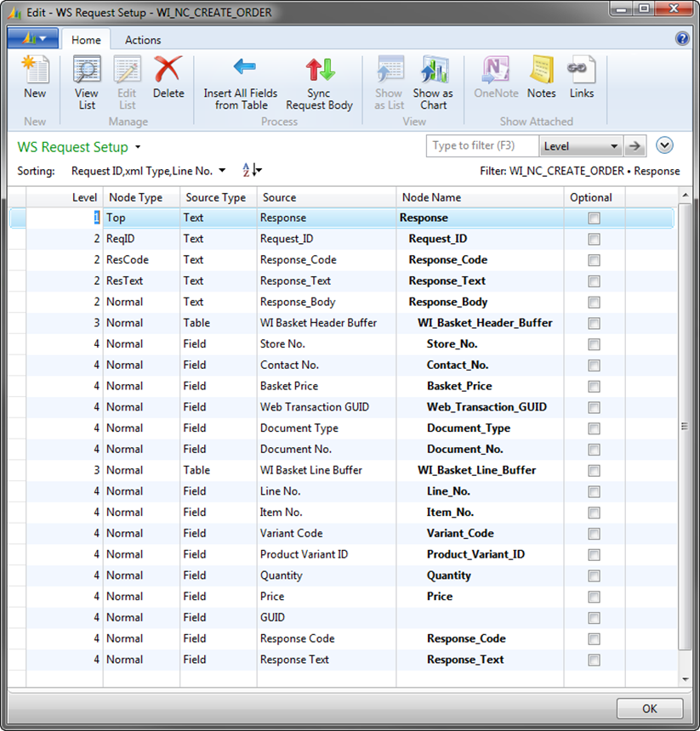This screenshot has width=700, height=731.
Task: Select the Home ribbon tab
Action: pos(86,40)
